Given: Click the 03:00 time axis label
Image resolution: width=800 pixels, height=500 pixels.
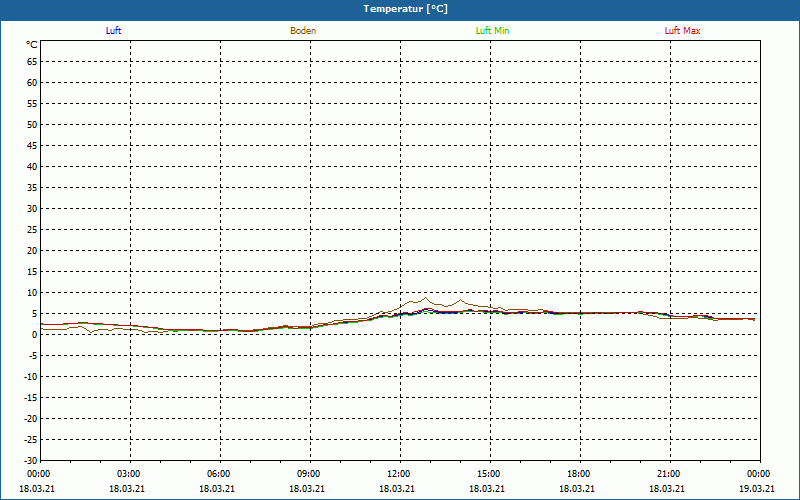Looking at the screenshot, I should [131, 474].
